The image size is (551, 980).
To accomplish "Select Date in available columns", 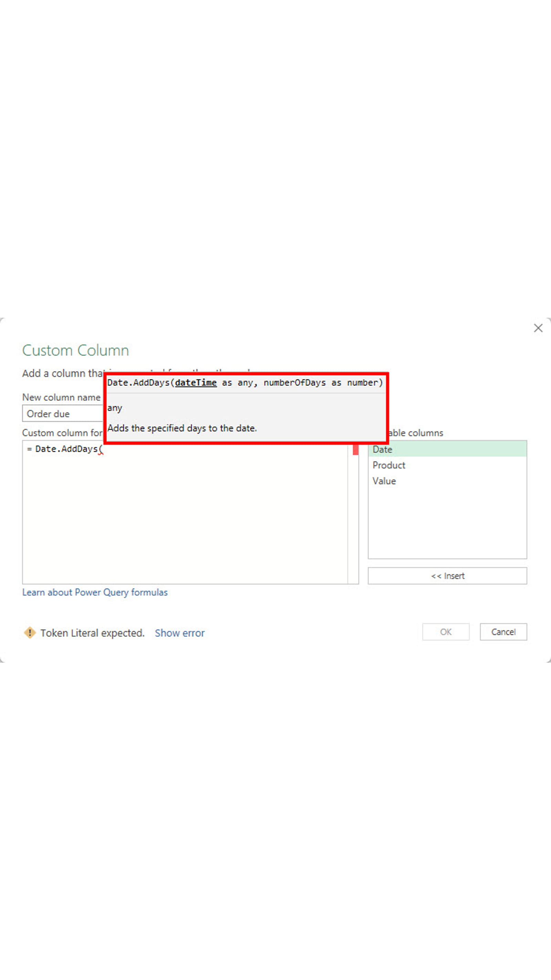I will 382,449.
